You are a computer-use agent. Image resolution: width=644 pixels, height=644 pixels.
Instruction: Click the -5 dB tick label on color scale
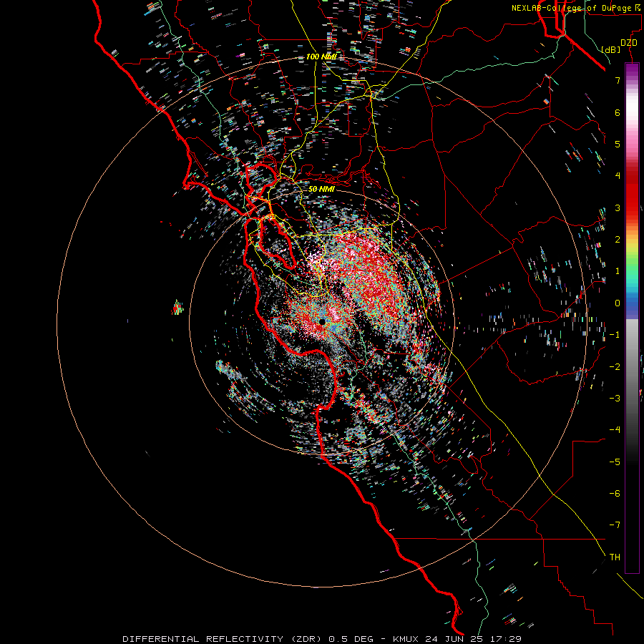[615, 462]
